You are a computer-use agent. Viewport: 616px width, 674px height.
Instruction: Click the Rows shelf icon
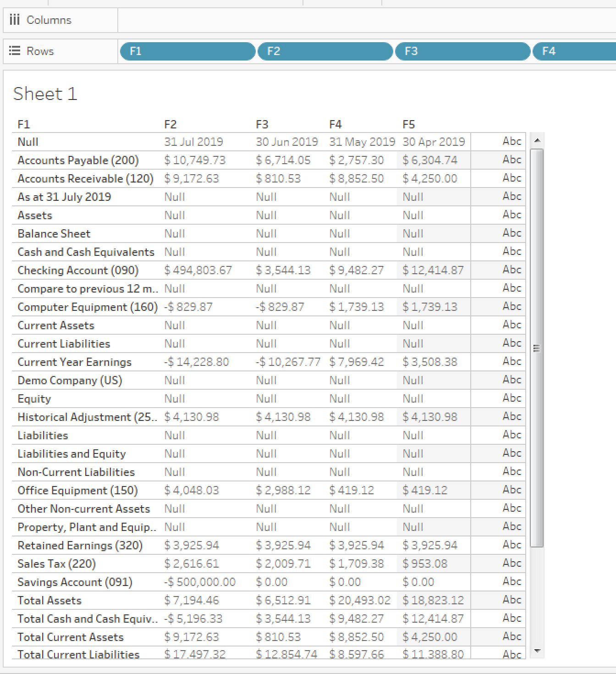click(15, 51)
